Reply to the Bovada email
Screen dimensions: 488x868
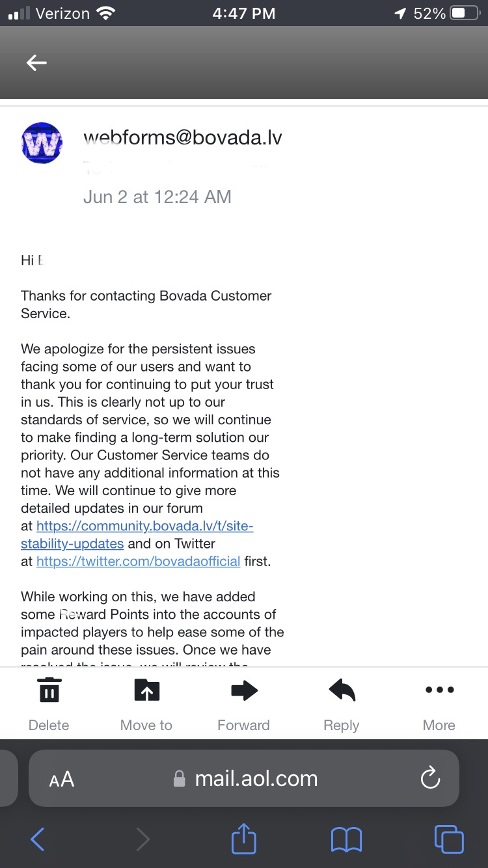click(x=342, y=691)
